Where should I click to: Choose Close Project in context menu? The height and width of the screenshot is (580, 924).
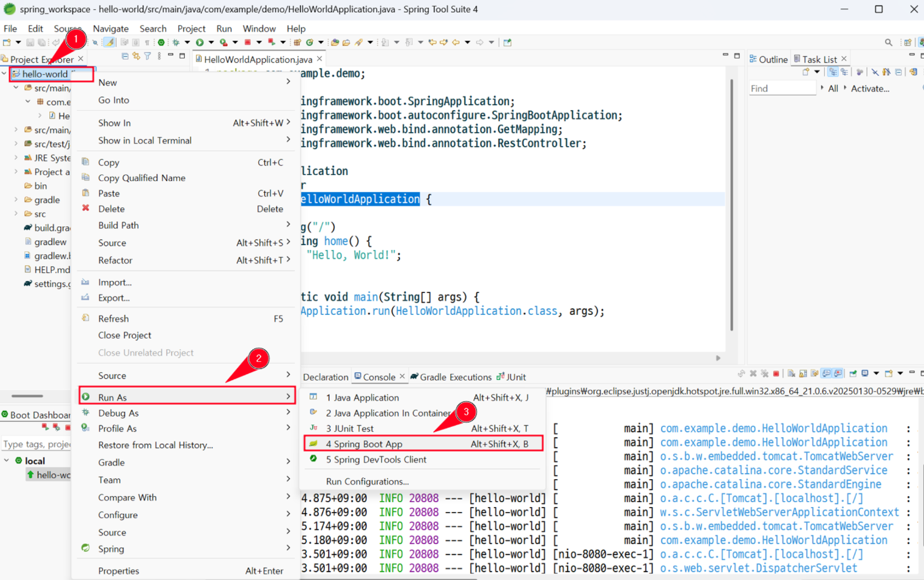click(x=187, y=335)
